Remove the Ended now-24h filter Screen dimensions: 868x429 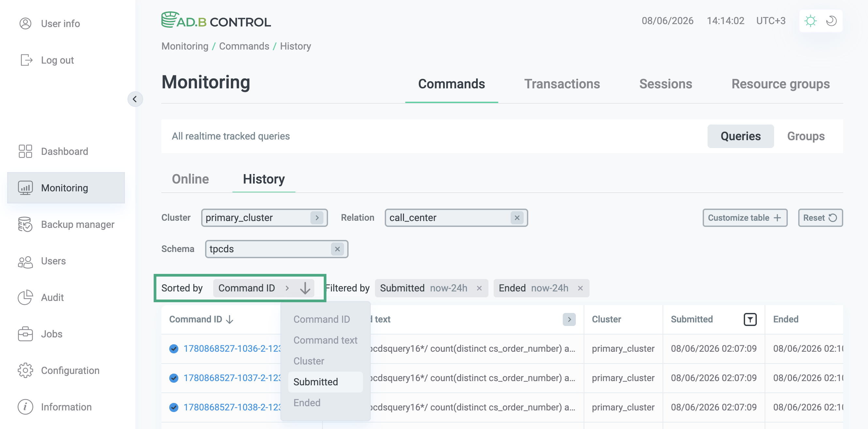tap(580, 288)
